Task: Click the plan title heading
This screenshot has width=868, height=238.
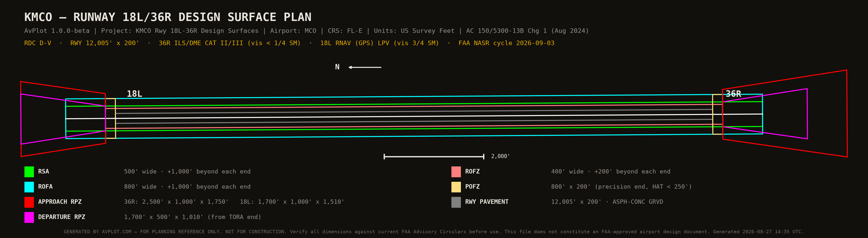Action: pyautogui.click(x=168, y=17)
